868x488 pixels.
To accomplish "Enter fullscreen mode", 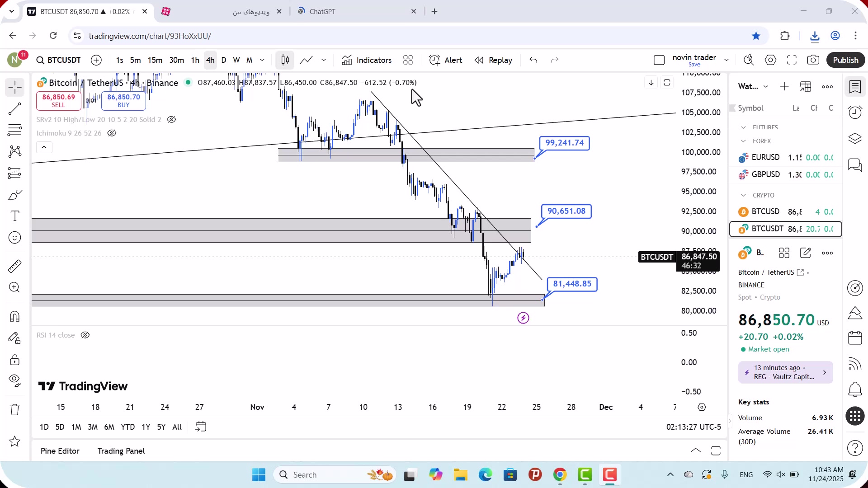I will pos(792,60).
